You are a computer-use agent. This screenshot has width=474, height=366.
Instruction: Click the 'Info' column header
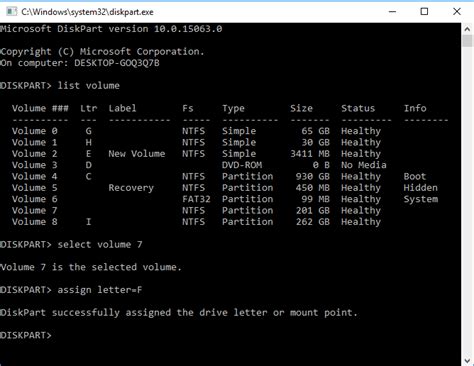coord(415,108)
